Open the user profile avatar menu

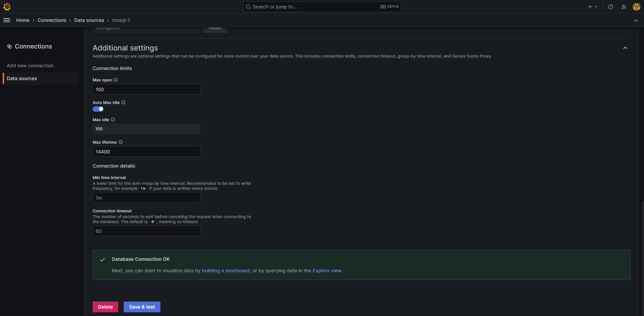(636, 6)
